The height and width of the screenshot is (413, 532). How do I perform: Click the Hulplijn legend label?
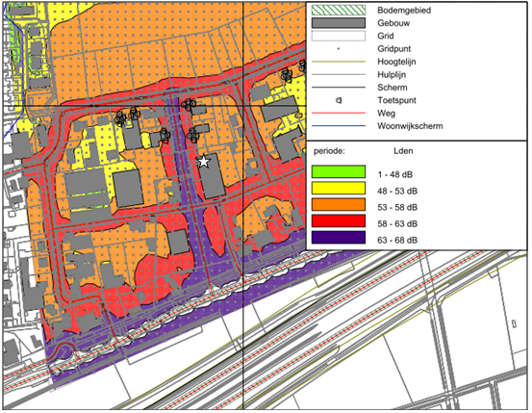392,74
